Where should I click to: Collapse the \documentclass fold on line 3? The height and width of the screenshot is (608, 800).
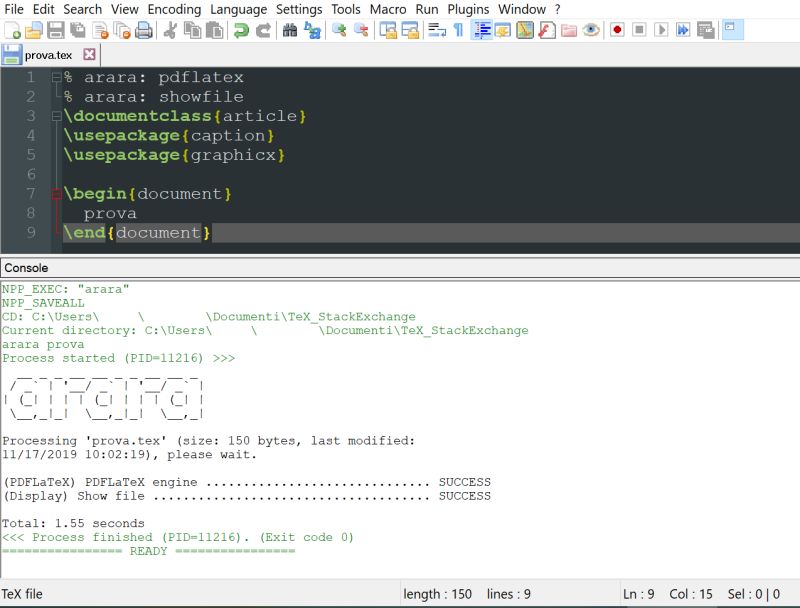pos(56,116)
